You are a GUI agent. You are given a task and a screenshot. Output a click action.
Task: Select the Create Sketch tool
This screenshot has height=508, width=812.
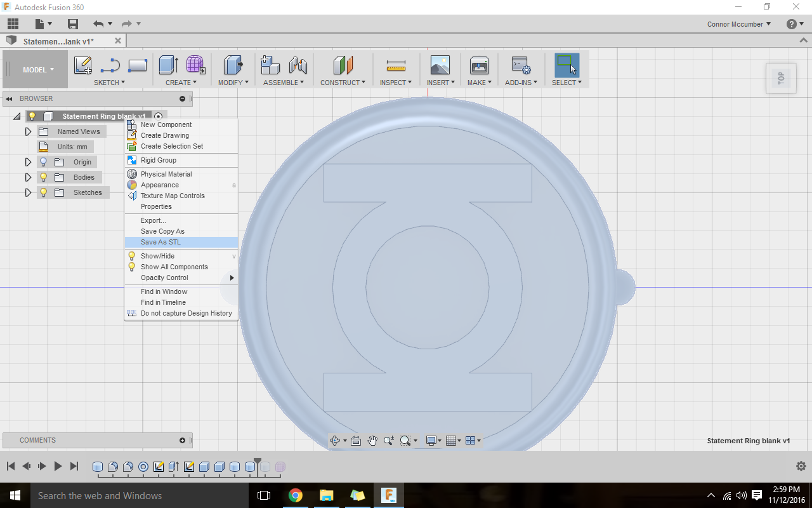[83, 65]
